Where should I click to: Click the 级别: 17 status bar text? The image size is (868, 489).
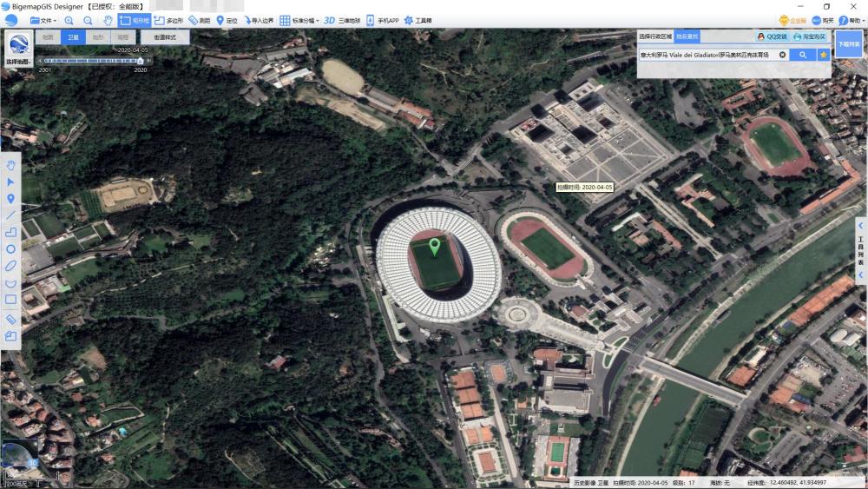pos(684,483)
